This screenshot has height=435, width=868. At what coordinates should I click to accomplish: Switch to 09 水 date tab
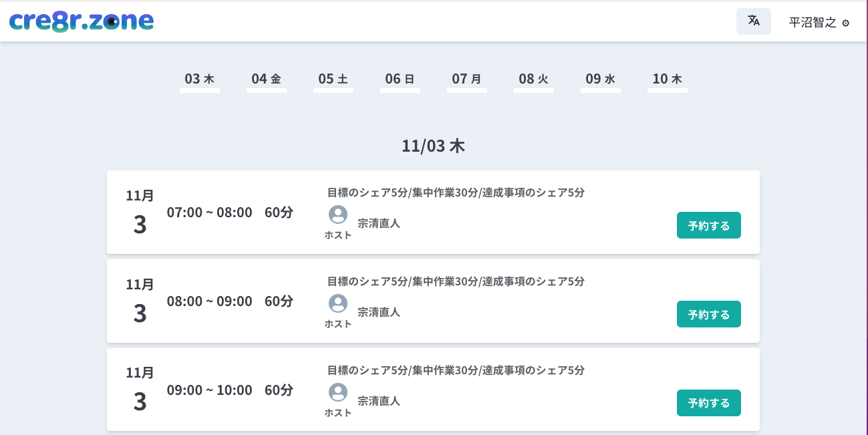[x=600, y=79]
